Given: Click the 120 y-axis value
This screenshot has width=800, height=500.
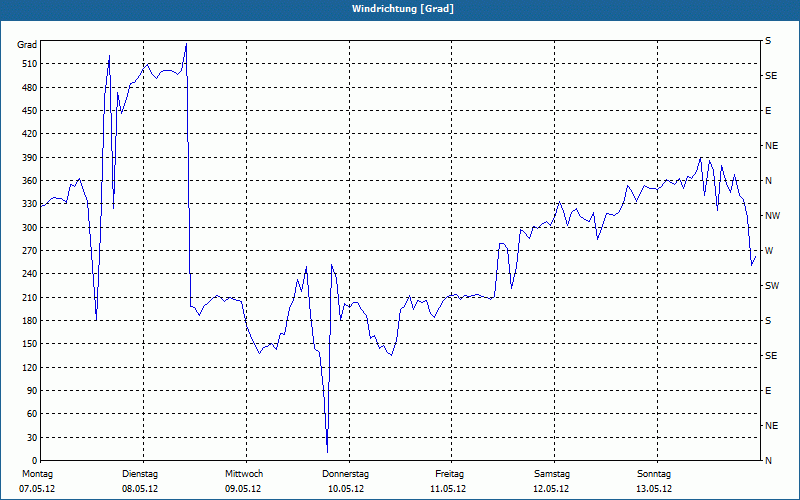Looking at the screenshot, I should (30, 367).
